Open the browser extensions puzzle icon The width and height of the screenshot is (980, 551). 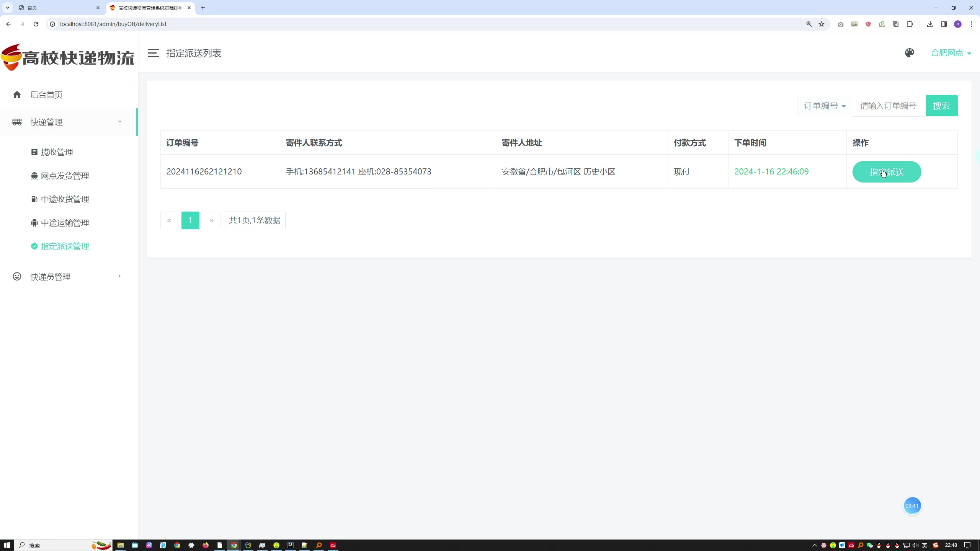coord(910,24)
